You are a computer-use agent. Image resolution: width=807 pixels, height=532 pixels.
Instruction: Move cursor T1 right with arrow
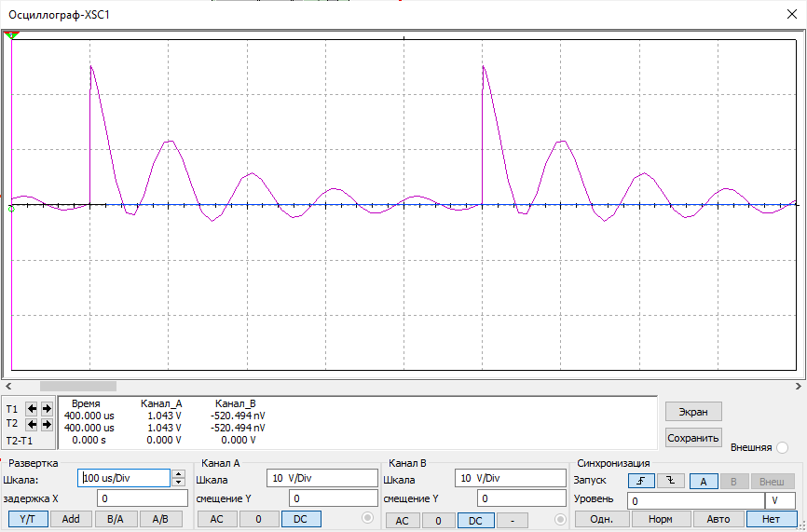(x=47, y=408)
